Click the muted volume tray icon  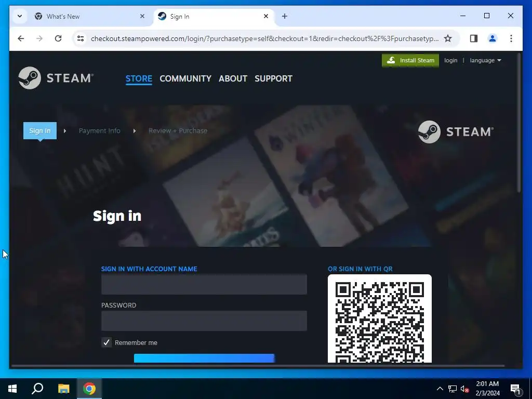tap(465, 389)
